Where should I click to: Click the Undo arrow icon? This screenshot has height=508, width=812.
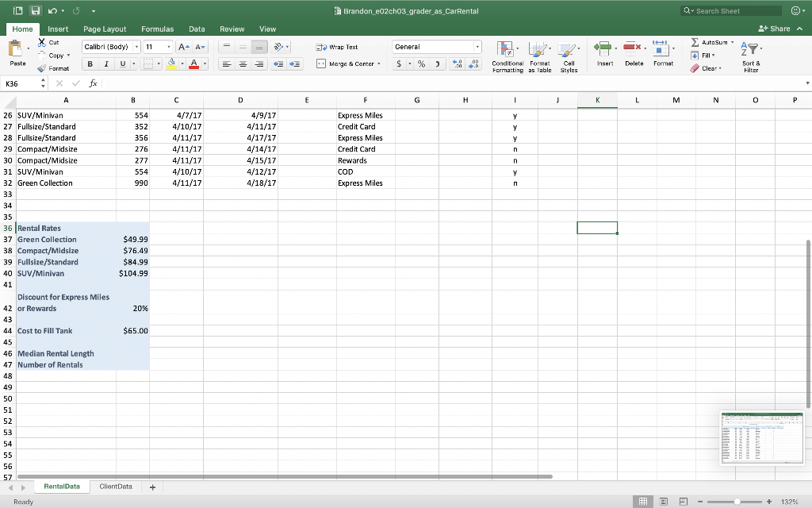tap(52, 10)
